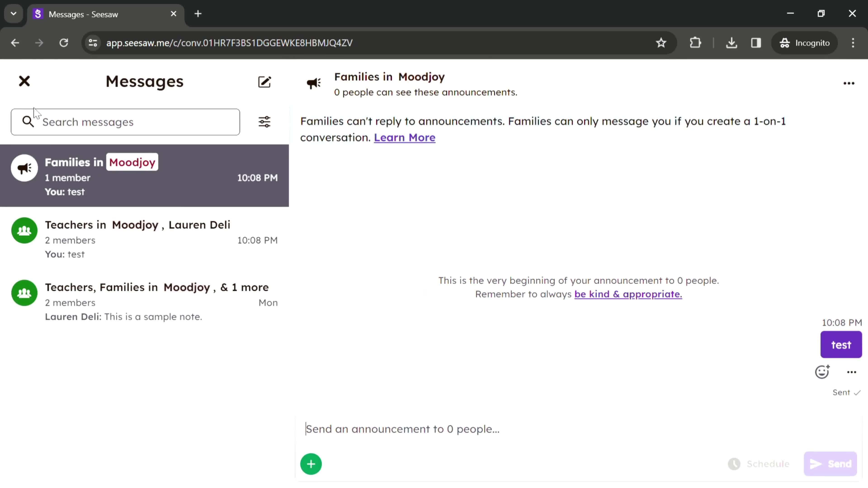
Task: Click megaphone avatar of Families in Moodjoy row
Action: [x=24, y=168]
